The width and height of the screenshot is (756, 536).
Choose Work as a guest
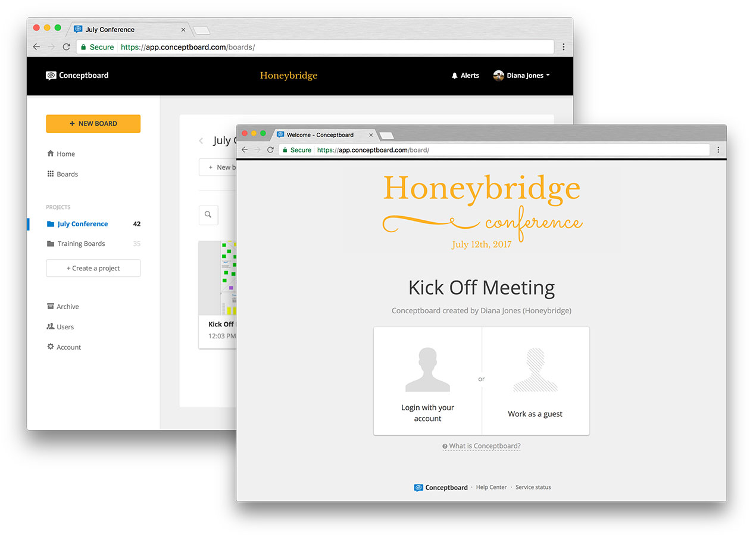coord(535,381)
